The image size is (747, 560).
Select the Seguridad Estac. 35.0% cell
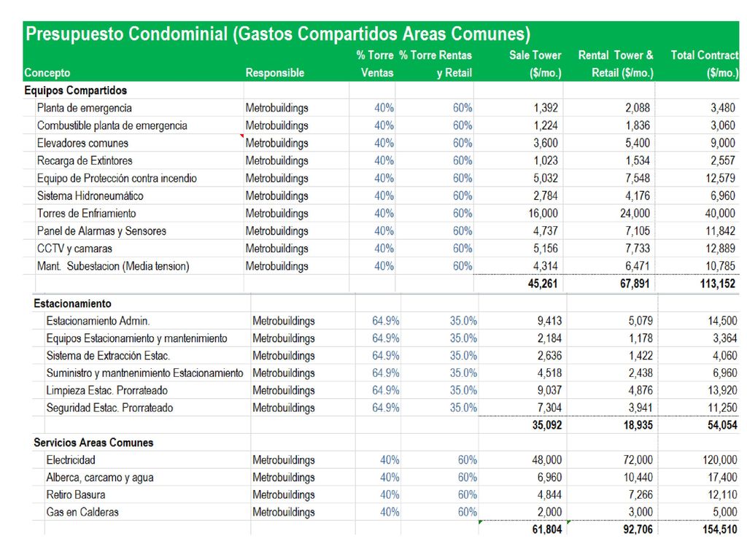point(463,408)
